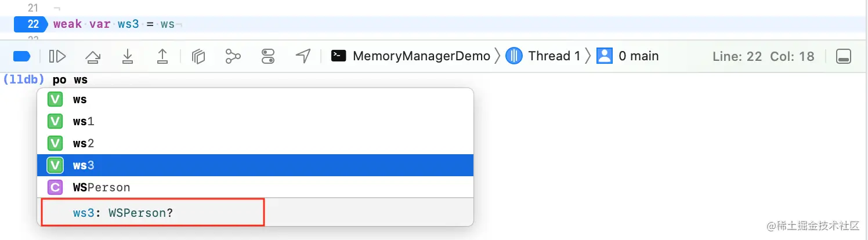Image resolution: width=868 pixels, height=240 pixels.
Task: Pick the highlighted ws3 completion
Action: coord(255,165)
